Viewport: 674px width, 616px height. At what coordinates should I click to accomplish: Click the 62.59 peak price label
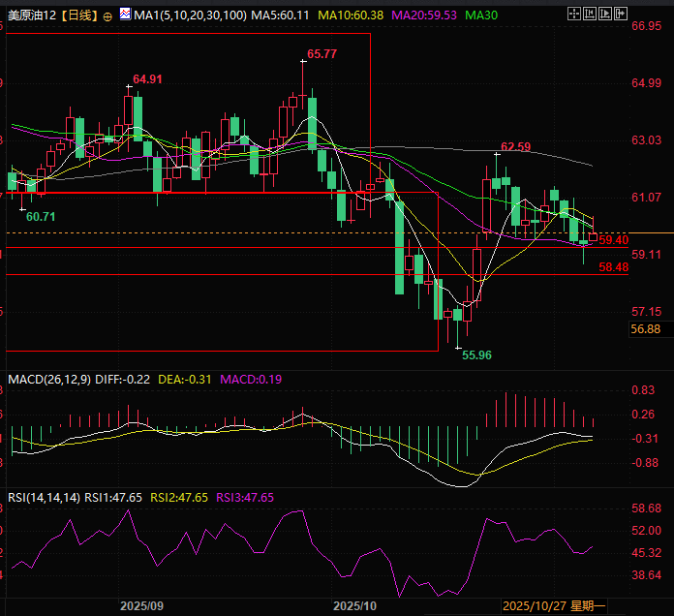click(x=515, y=147)
